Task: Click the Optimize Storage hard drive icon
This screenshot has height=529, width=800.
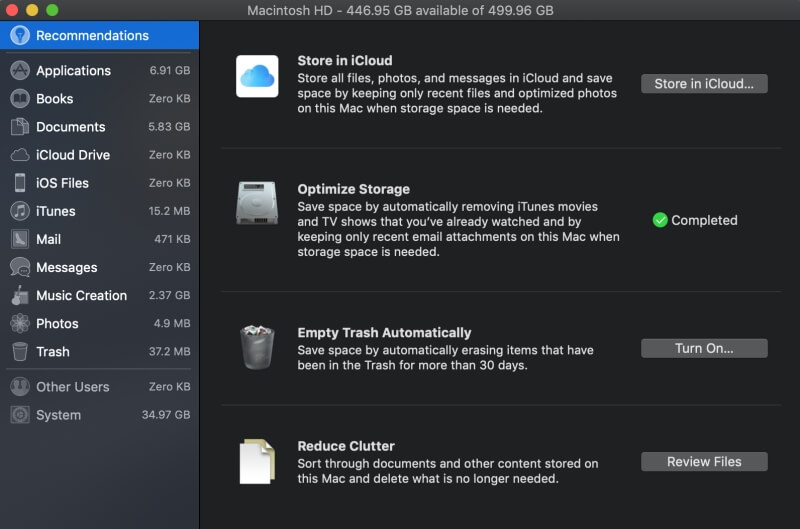Action: pyautogui.click(x=257, y=203)
